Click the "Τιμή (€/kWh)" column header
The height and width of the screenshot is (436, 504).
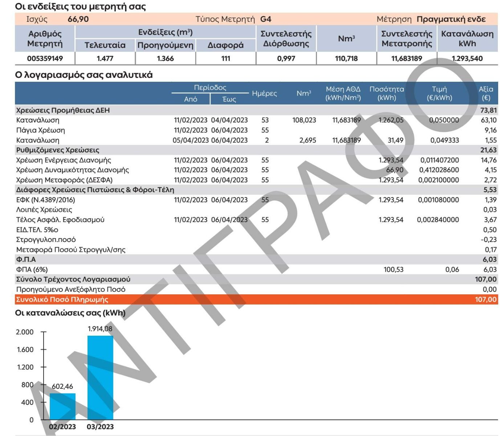coord(439,93)
